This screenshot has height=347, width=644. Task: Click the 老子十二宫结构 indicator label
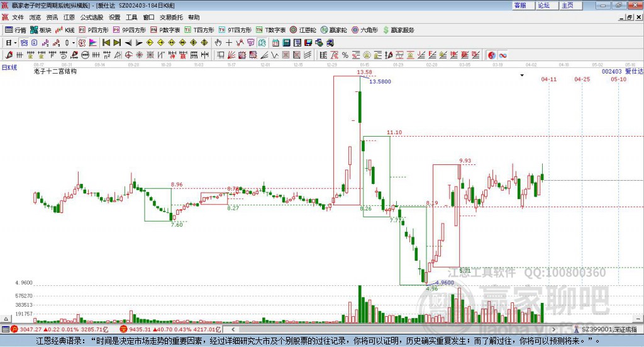[55, 71]
